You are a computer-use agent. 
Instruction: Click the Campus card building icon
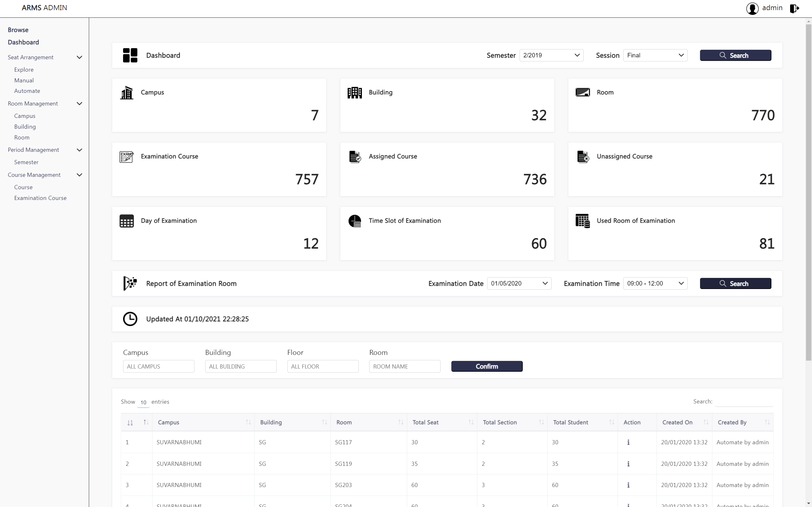pyautogui.click(x=127, y=93)
